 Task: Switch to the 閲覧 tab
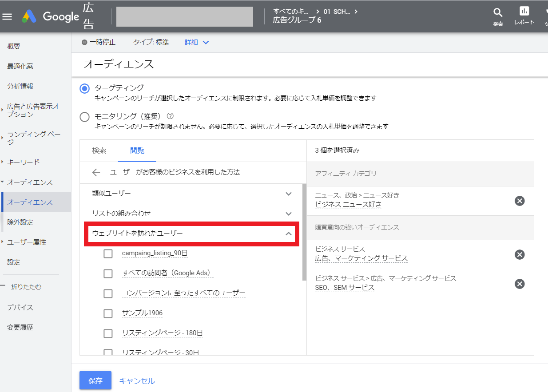[x=137, y=150]
